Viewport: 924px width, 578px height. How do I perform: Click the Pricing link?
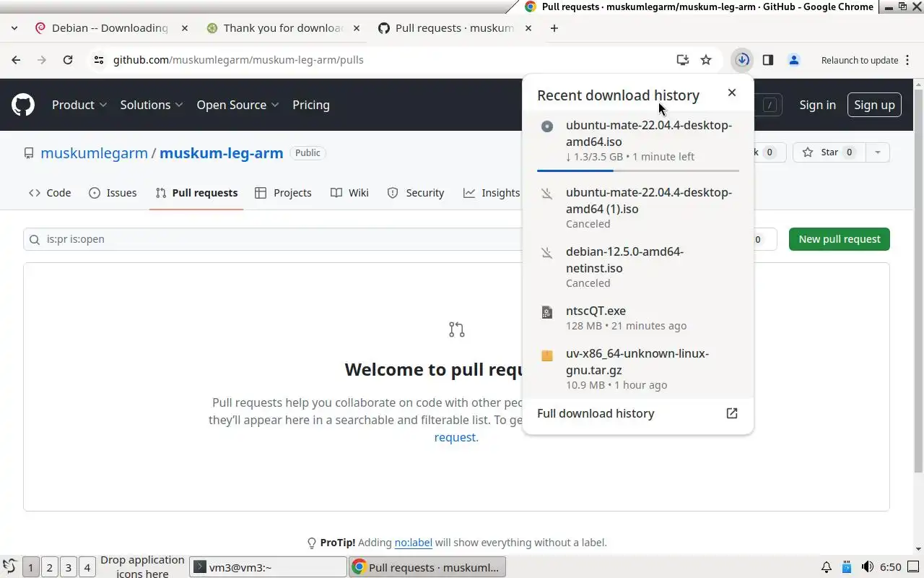tap(311, 105)
